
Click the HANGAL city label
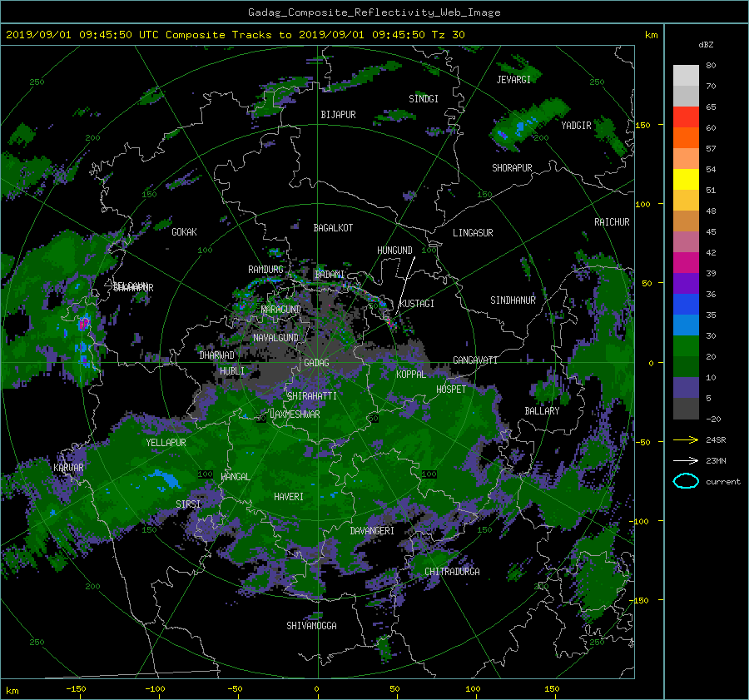236,477
